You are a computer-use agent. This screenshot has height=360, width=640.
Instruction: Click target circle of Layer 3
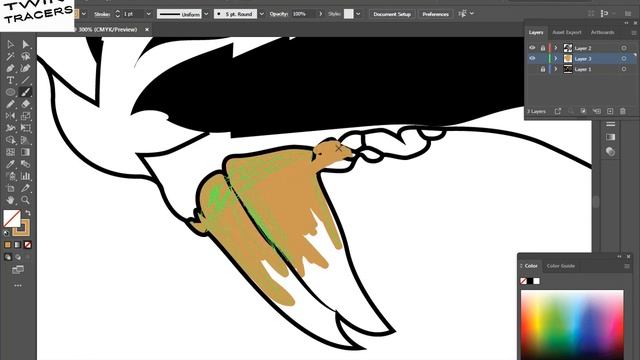tap(624, 58)
